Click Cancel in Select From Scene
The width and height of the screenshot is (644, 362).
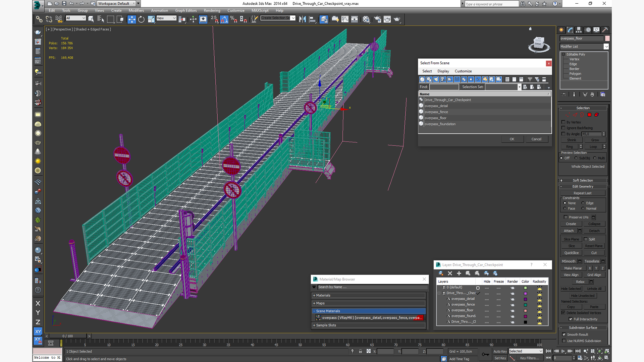tap(536, 139)
